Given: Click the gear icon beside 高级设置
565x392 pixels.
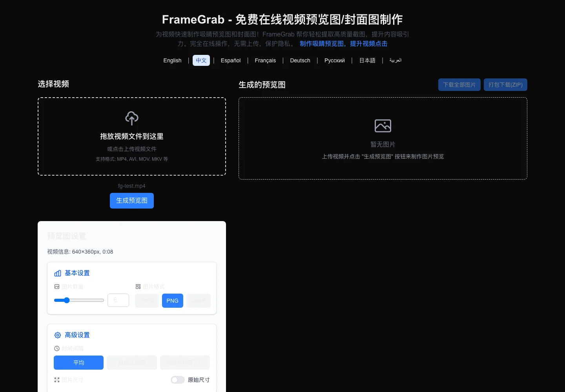Looking at the screenshot, I should (58, 335).
